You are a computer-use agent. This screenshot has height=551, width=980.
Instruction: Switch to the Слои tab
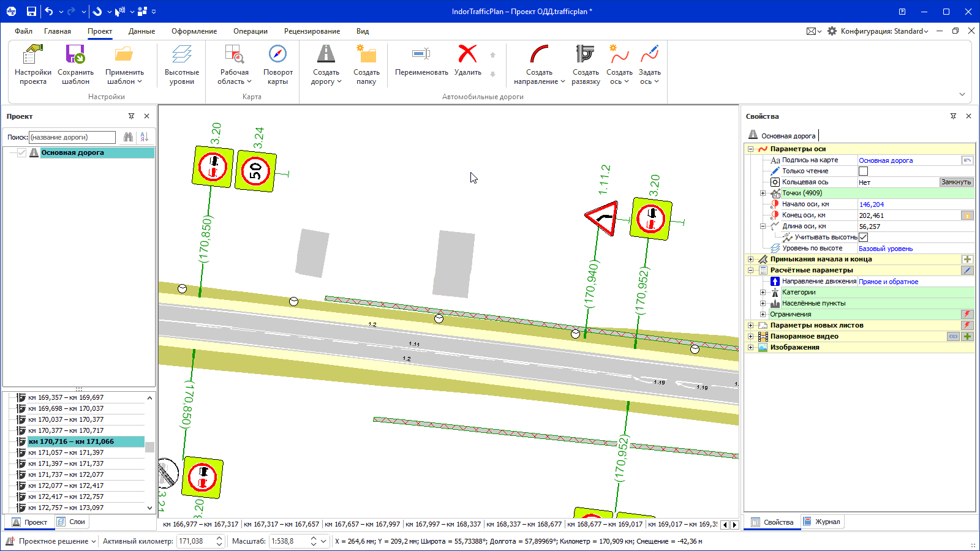[72, 522]
